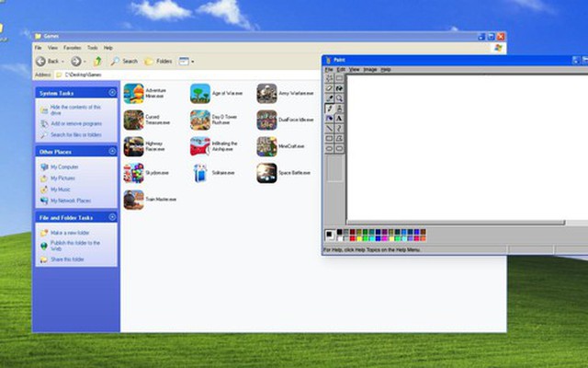Open the Image menu in Paint
Screen dimensions: 588x368
[x=369, y=70]
